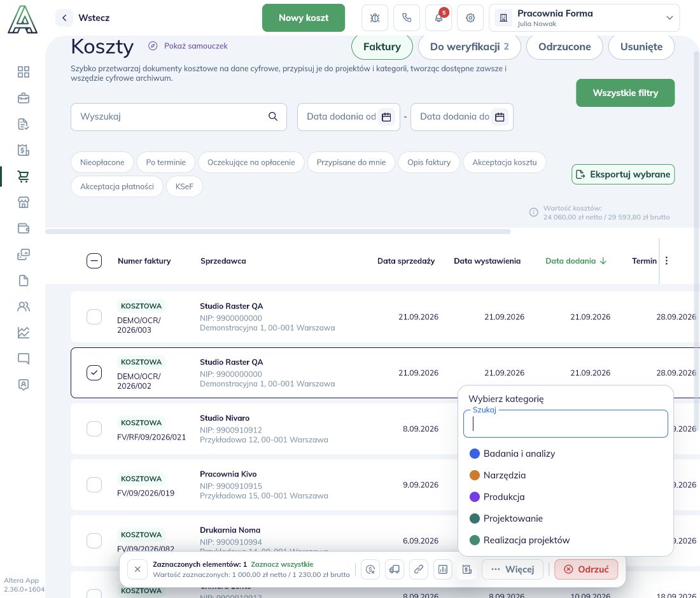This screenshot has width=700, height=598.
Task: Click Eksportuj wybrane button
Action: click(x=623, y=174)
